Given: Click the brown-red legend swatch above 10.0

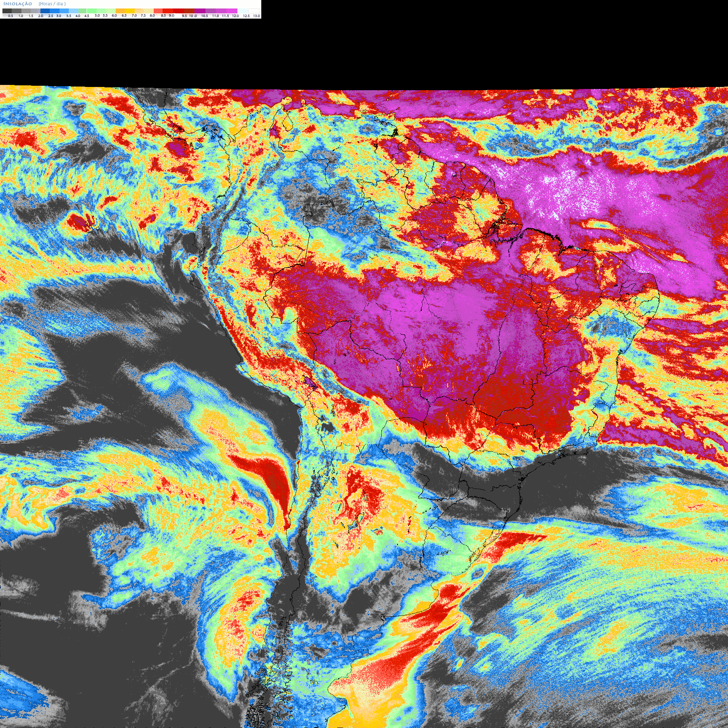Looking at the screenshot, I should tap(189, 11).
